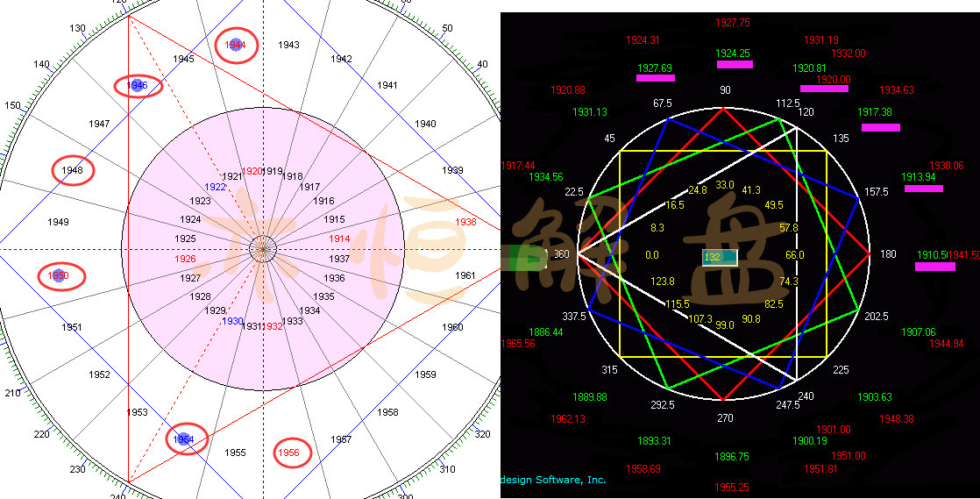Image resolution: width=980 pixels, height=499 pixels.
Task: Click the red value 1955.25 at the bottom
Action: 732,487
